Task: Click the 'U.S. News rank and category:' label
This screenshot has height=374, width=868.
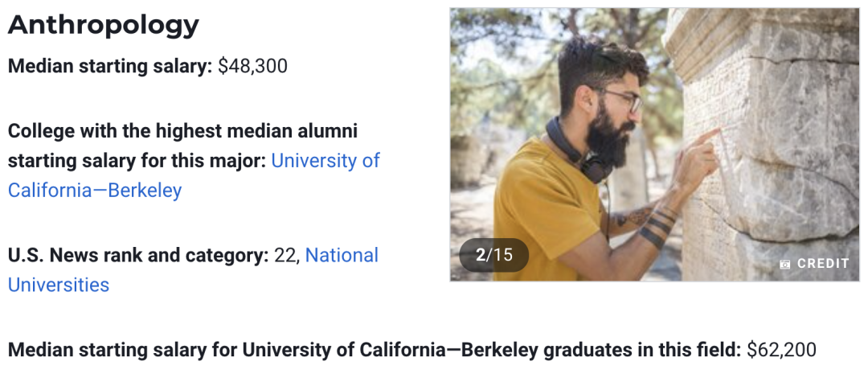Action: [x=138, y=256]
